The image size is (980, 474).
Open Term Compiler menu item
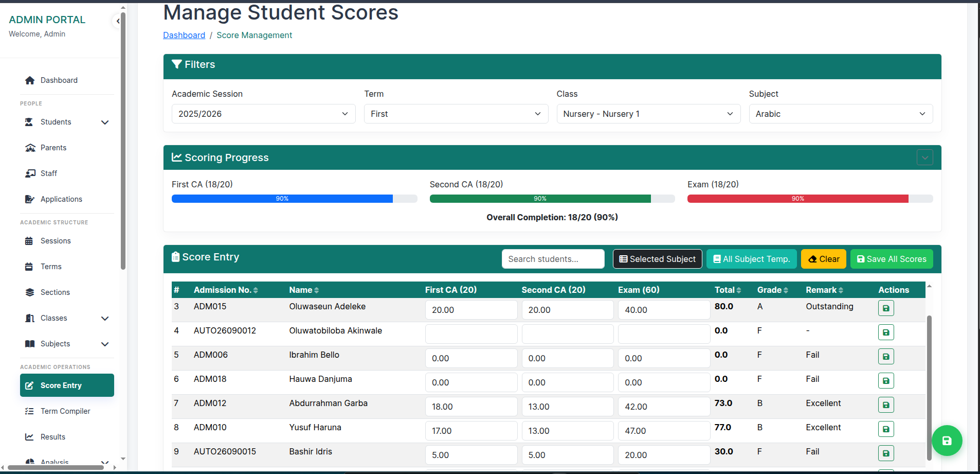click(67, 411)
